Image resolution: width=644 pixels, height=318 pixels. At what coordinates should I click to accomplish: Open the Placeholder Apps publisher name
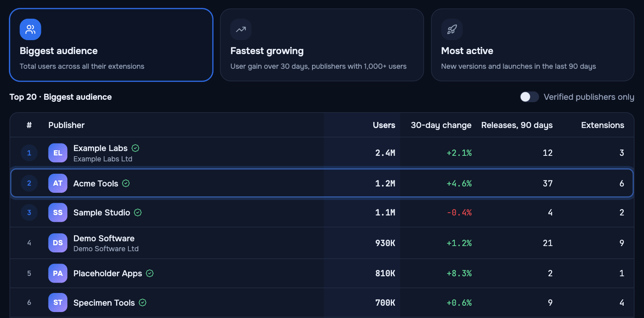pyautogui.click(x=108, y=273)
